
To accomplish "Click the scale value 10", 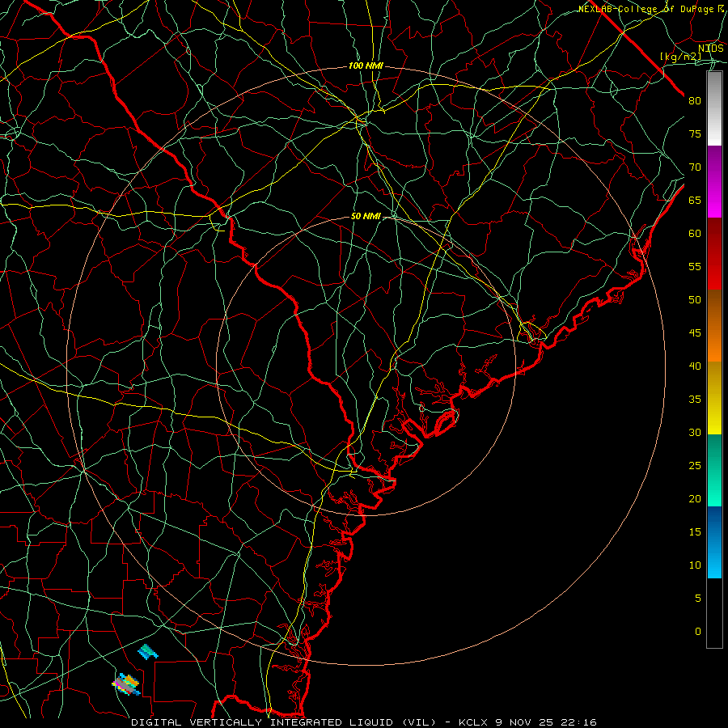I will (695, 565).
